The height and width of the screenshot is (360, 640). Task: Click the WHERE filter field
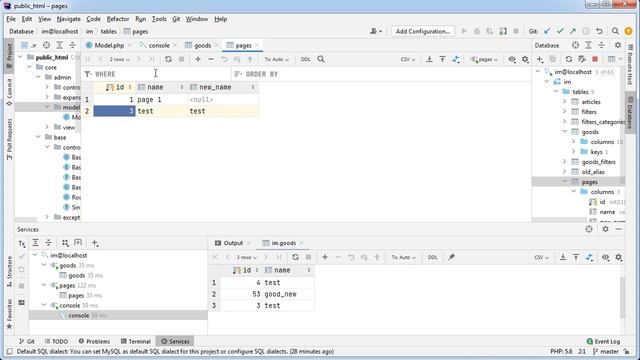point(157,74)
